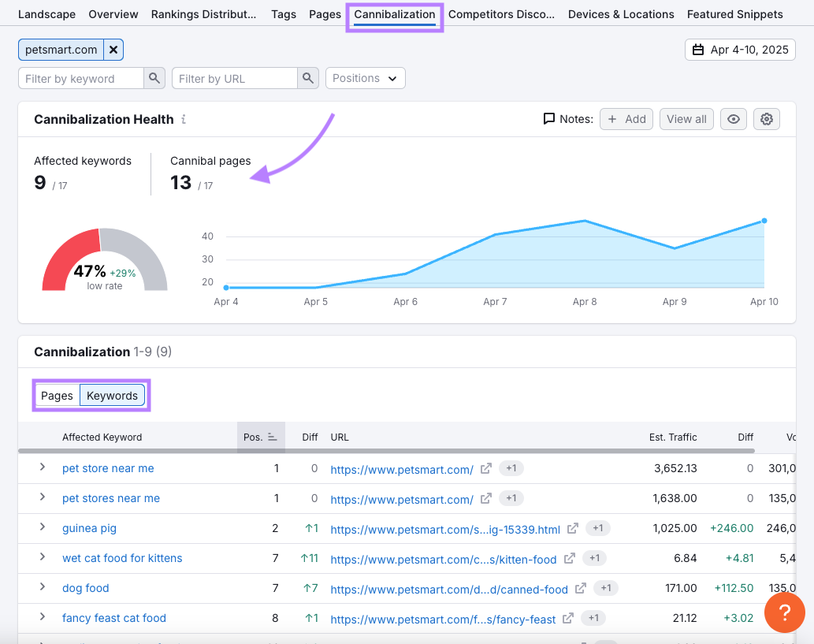This screenshot has height=644, width=814.
Task: Open external link for guinea pig URL
Action: [573, 528]
